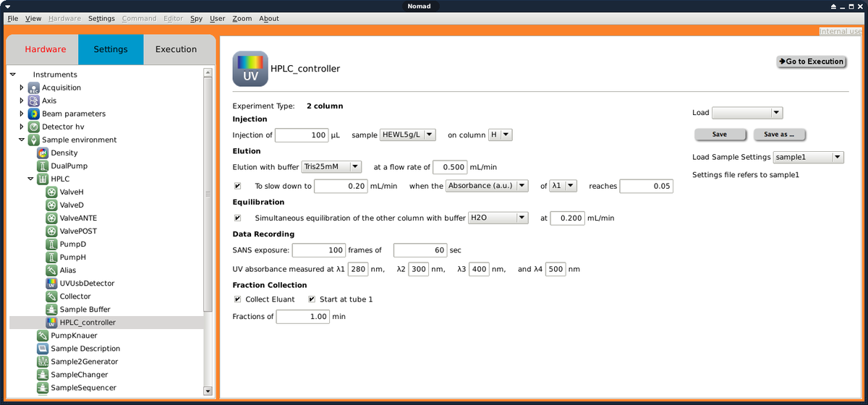Viewport: 868px width, 405px height.
Task: Open the Settings menu in menu bar
Action: click(x=101, y=18)
